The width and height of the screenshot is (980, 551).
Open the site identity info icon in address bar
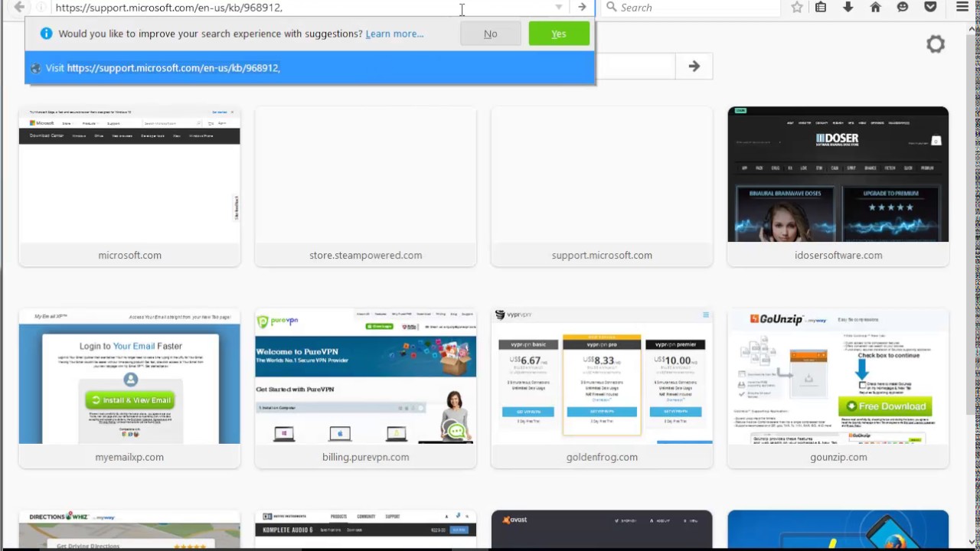[41, 7]
